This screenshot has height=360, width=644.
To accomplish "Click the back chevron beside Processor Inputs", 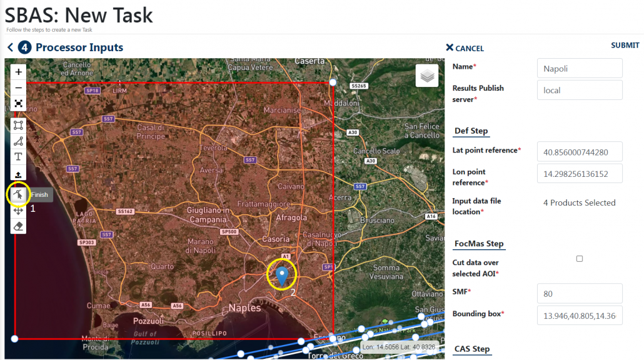I will pyautogui.click(x=9, y=47).
